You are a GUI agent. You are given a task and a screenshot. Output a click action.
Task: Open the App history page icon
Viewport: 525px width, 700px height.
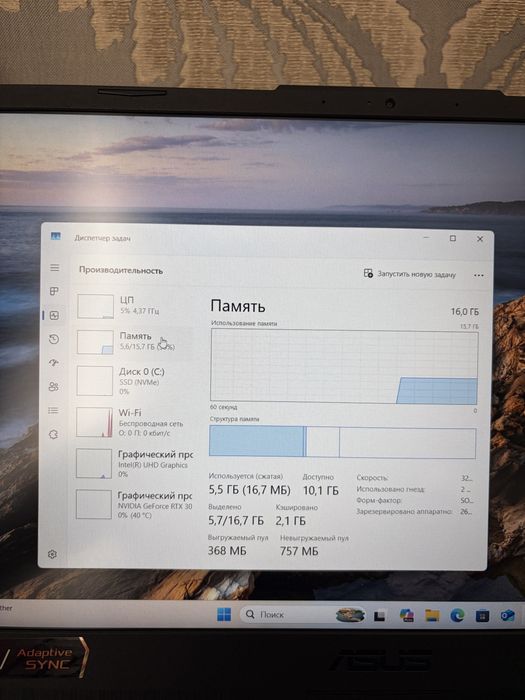click(54, 339)
